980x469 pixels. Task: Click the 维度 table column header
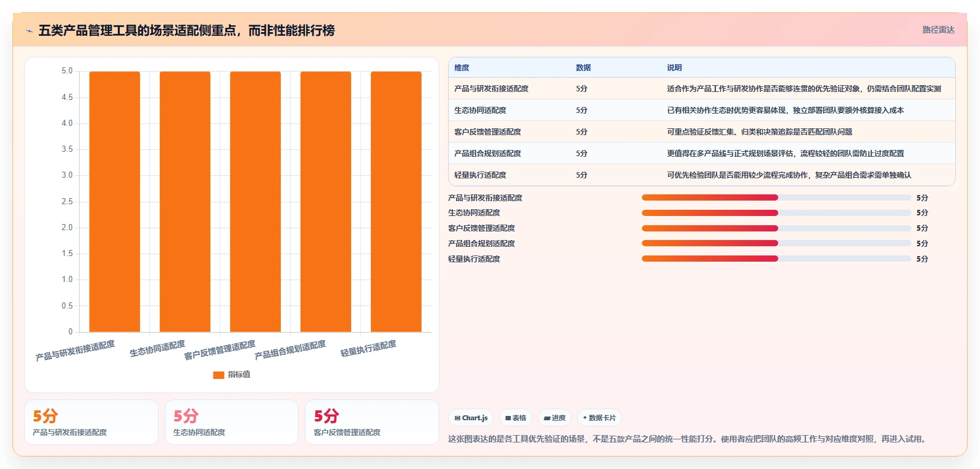pyautogui.click(x=462, y=68)
